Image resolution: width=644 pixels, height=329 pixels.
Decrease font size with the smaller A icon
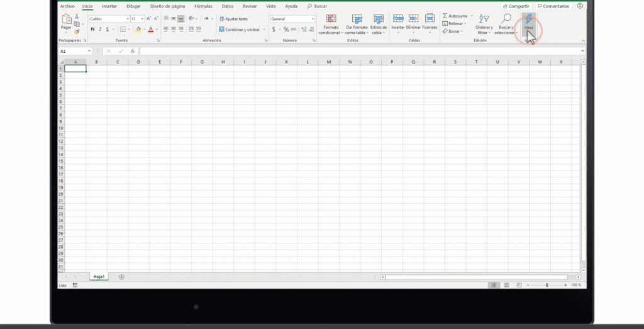pos(156,19)
